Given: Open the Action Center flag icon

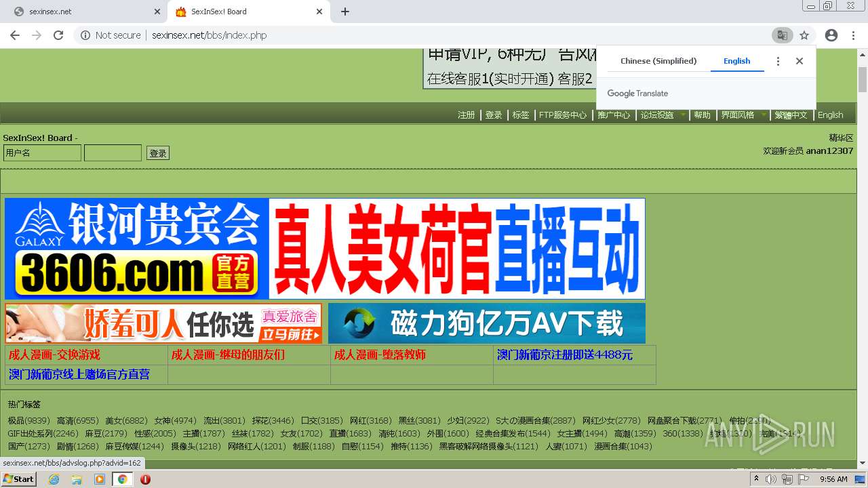Looking at the screenshot, I should point(803,479).
